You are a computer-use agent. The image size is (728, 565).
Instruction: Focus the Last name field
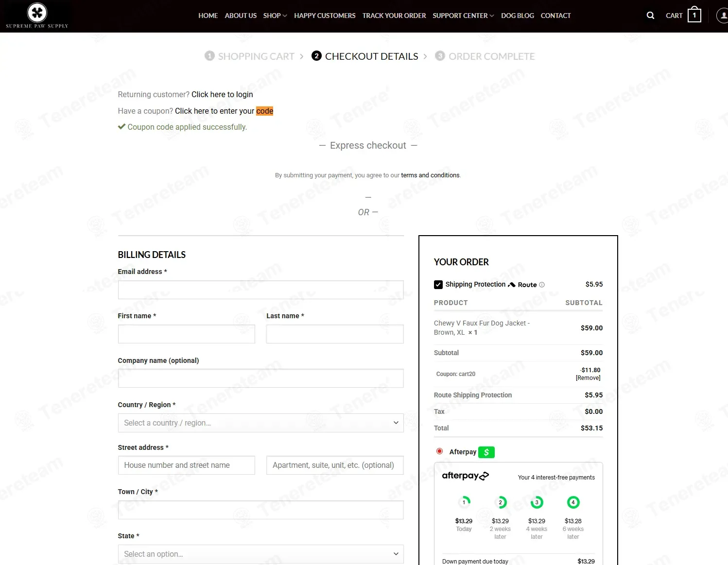click(x=335, y=334)
